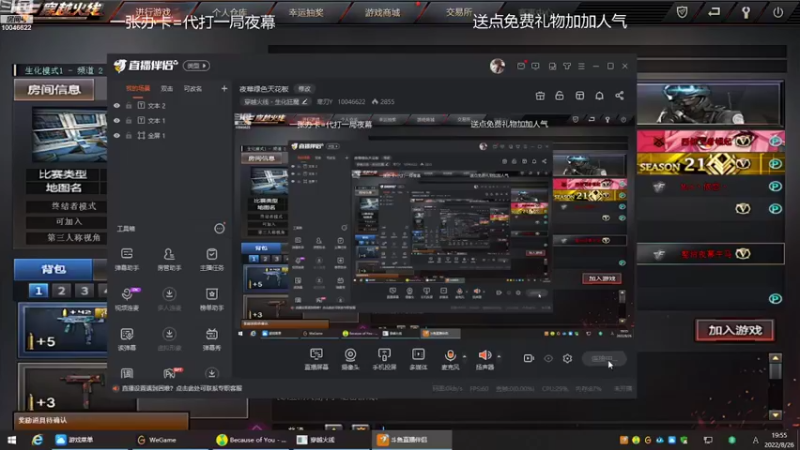Image resolution: width=800 pixels, height=450 pixels.
Task: Open the 视频连麦 video co-stream tool
Action: click(x=127, y=298)
